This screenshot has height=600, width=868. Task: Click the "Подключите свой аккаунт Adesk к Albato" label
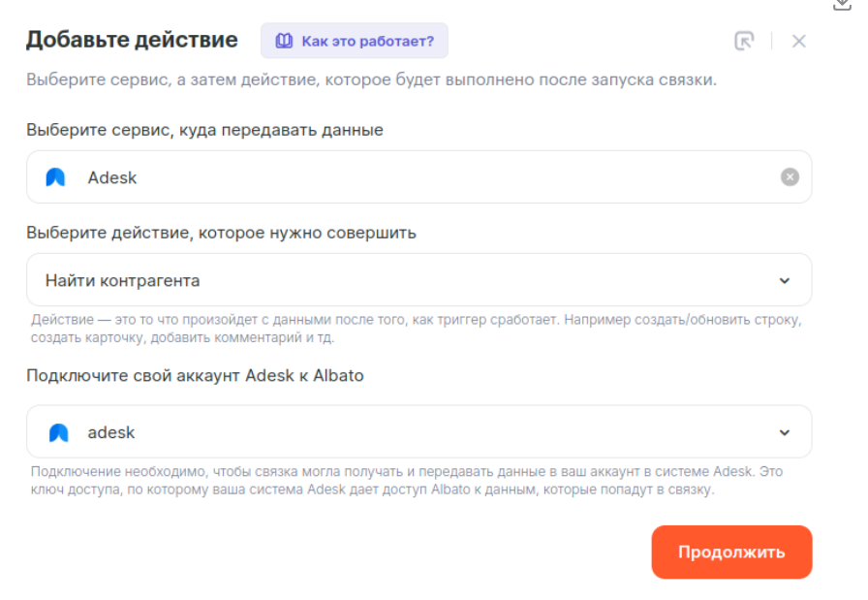click(x=195, y=375)
